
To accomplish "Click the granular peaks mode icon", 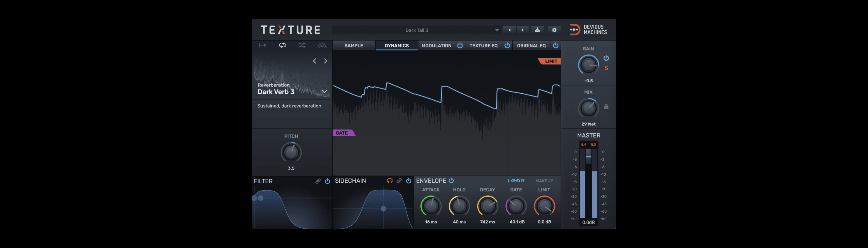I will click(x=322, y=45).
